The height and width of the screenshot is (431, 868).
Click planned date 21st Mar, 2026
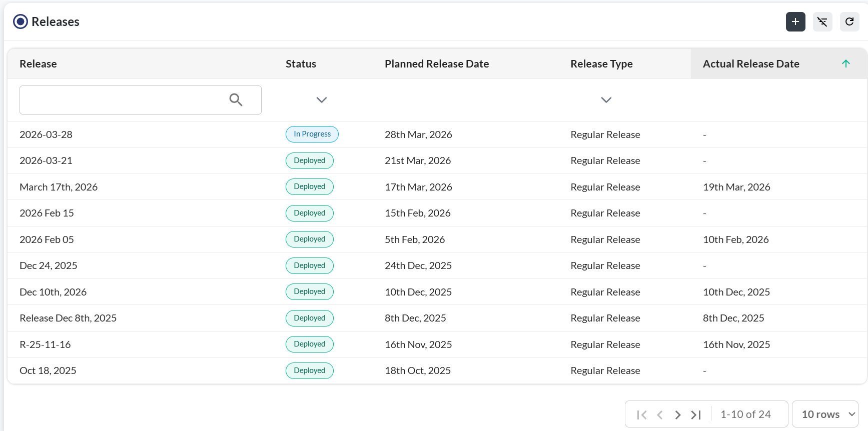(418, 160)
